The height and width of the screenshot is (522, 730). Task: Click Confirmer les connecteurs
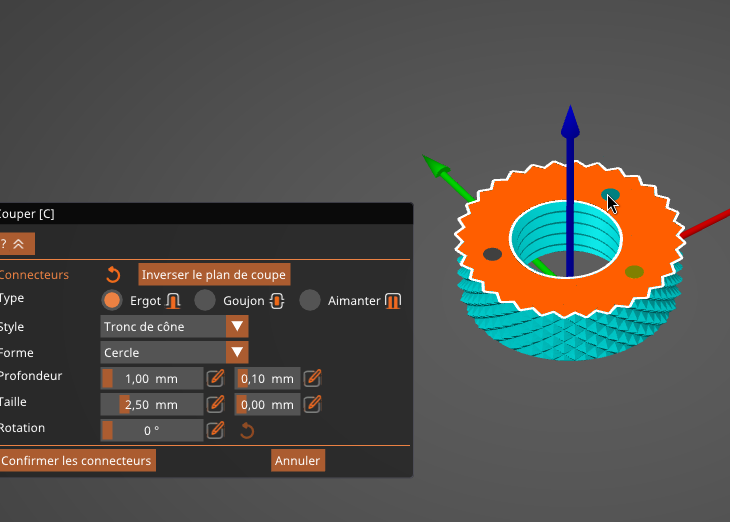coord(77,461)
